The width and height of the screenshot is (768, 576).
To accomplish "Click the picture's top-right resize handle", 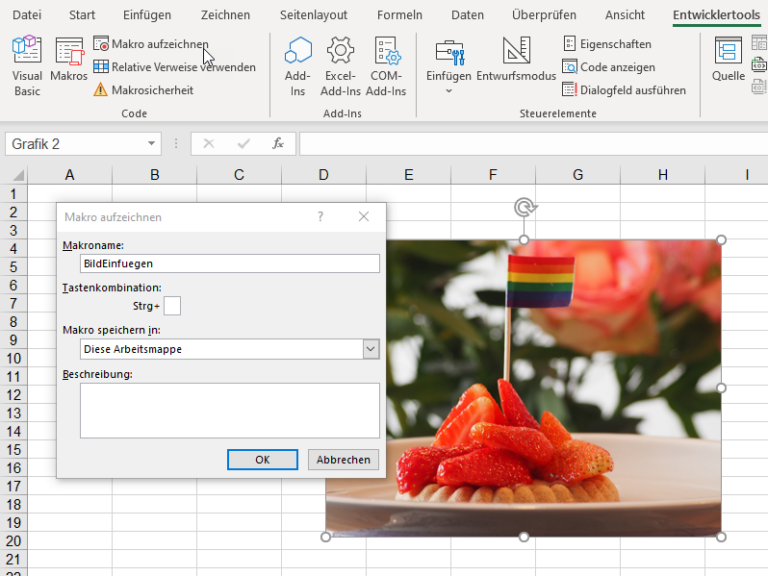I will (x=721, y=240).
